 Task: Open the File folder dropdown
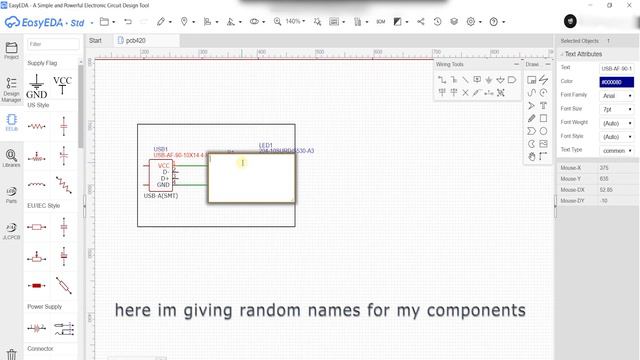coord(107,22)
